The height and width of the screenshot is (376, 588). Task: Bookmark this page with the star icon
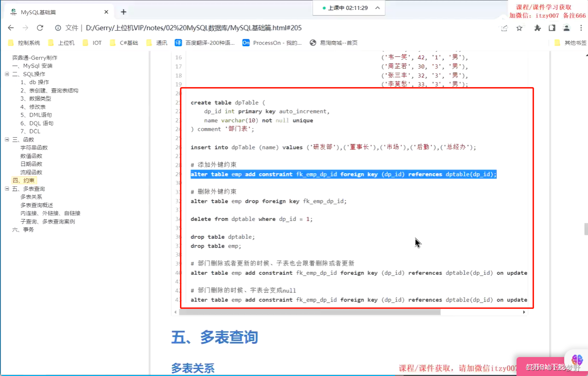pos(519,28)
